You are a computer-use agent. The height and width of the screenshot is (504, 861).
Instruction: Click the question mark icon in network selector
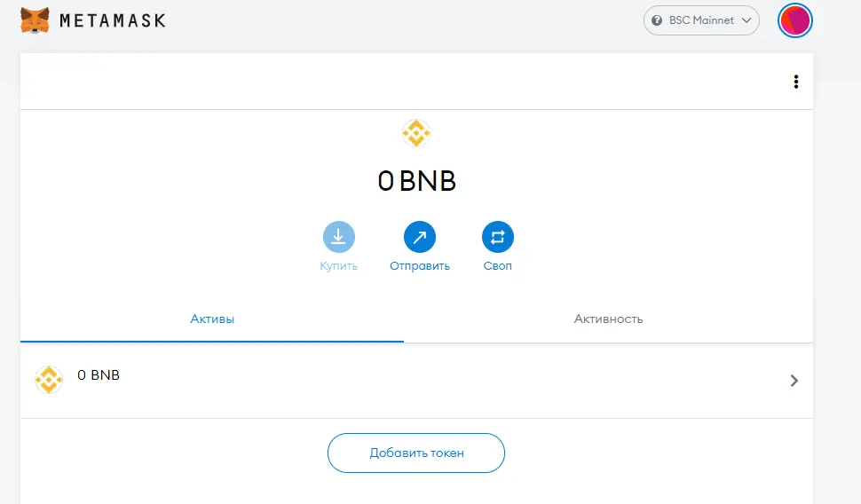pos(656,20)
